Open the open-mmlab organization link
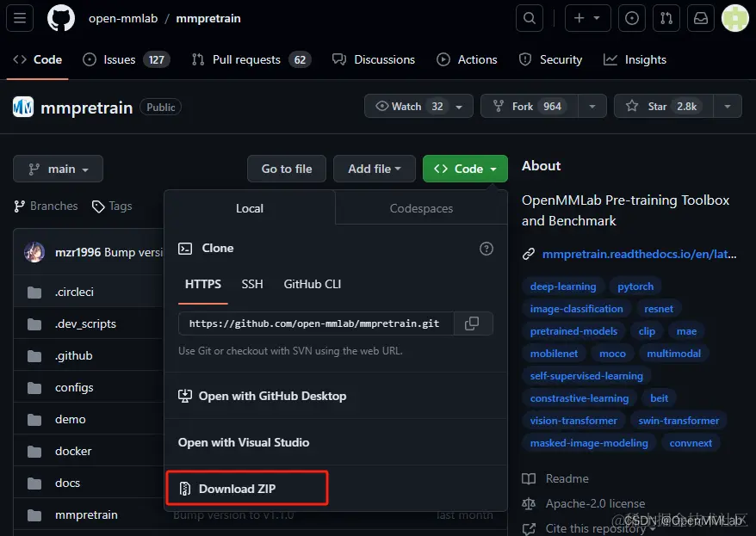 click(x=123, y=18)
